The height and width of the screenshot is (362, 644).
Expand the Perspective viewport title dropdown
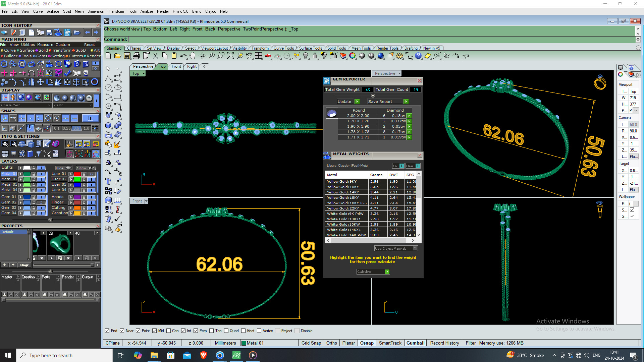point(399,73)
